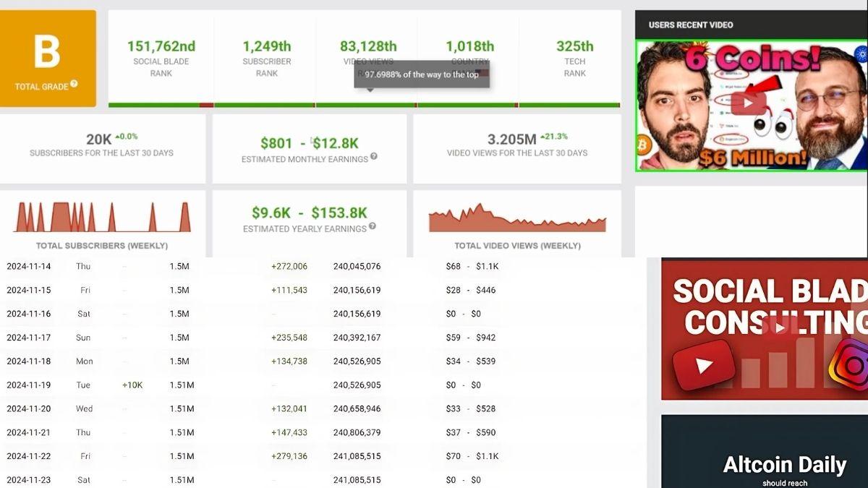The image size is (868, 488).
Task: Click the 83,128th Video Views rank
Action: [368, 46]
